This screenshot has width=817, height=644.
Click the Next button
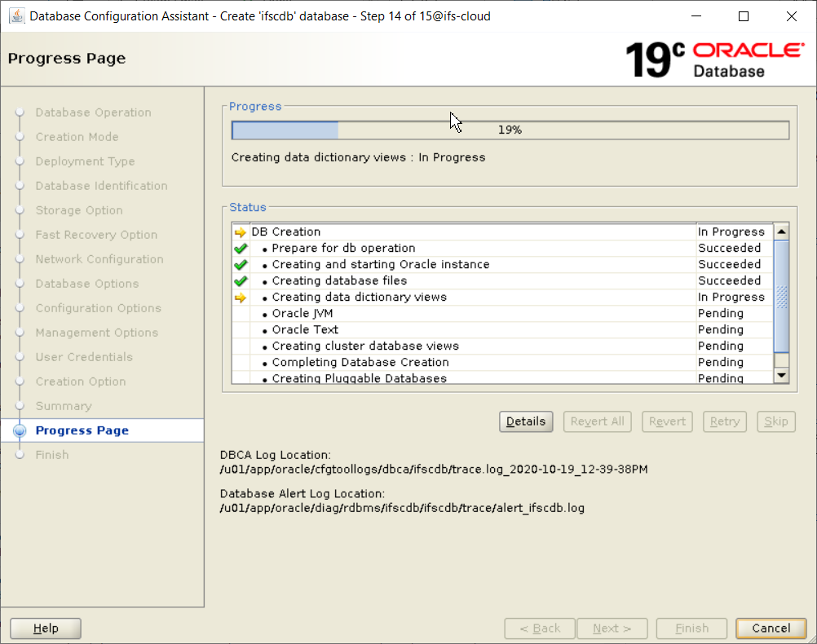coord(612,629)
